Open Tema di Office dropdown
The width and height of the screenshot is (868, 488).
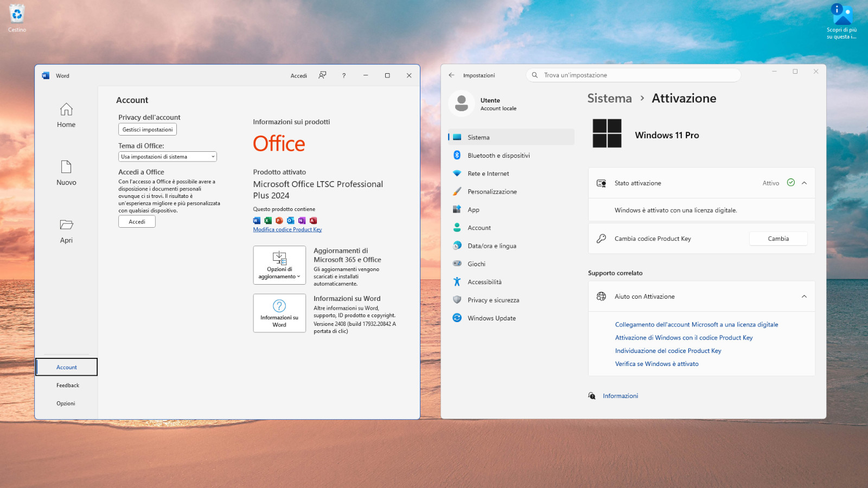(x=168, y=157)
